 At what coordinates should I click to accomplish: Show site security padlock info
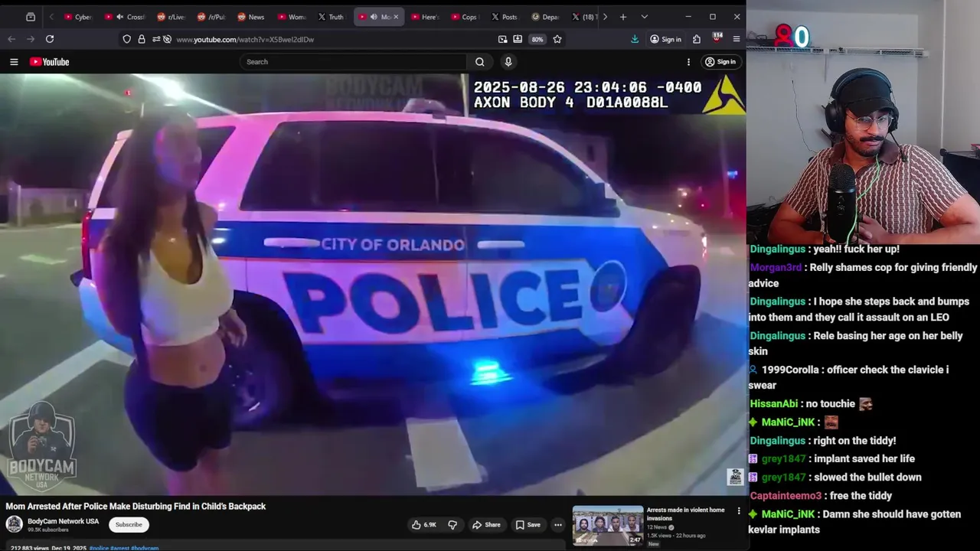click(x=142, y=39)
